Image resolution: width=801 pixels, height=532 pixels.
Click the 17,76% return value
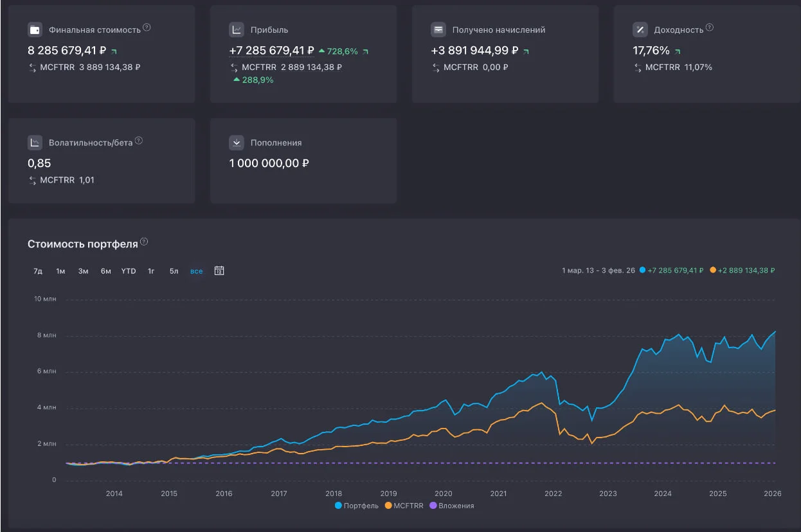[x=651, y=51]
